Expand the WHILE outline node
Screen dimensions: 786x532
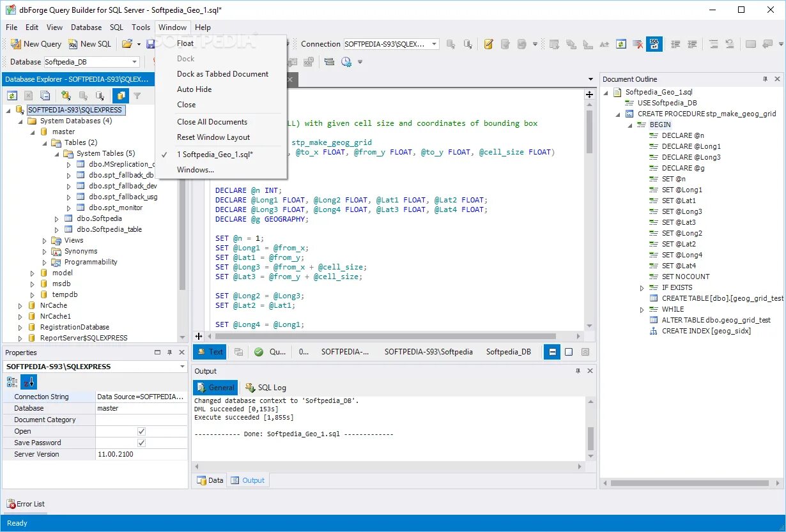point(642,310)
